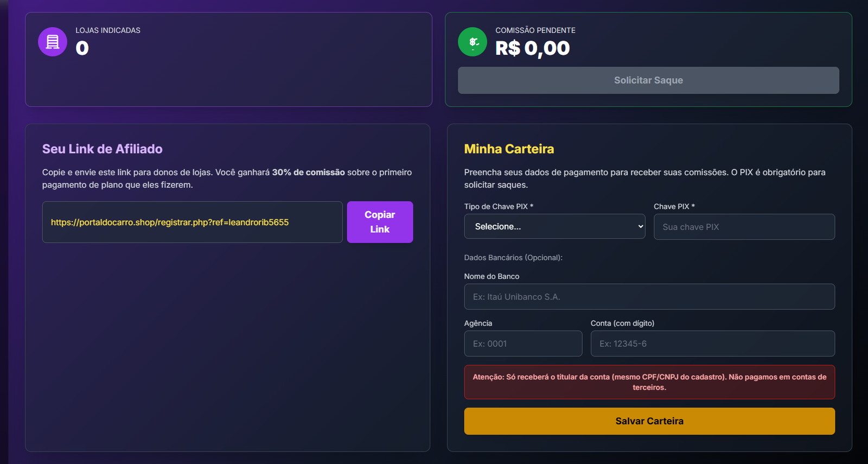Click the green dollar icon next to Comissão Pendente
868x464 pixels.
[473, 41]
